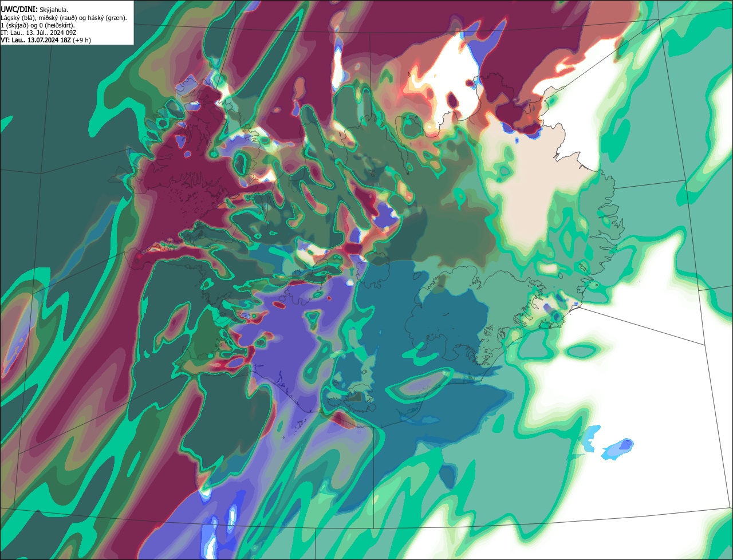Click the "1 (skýjað)" legend text

click(14, 26)
